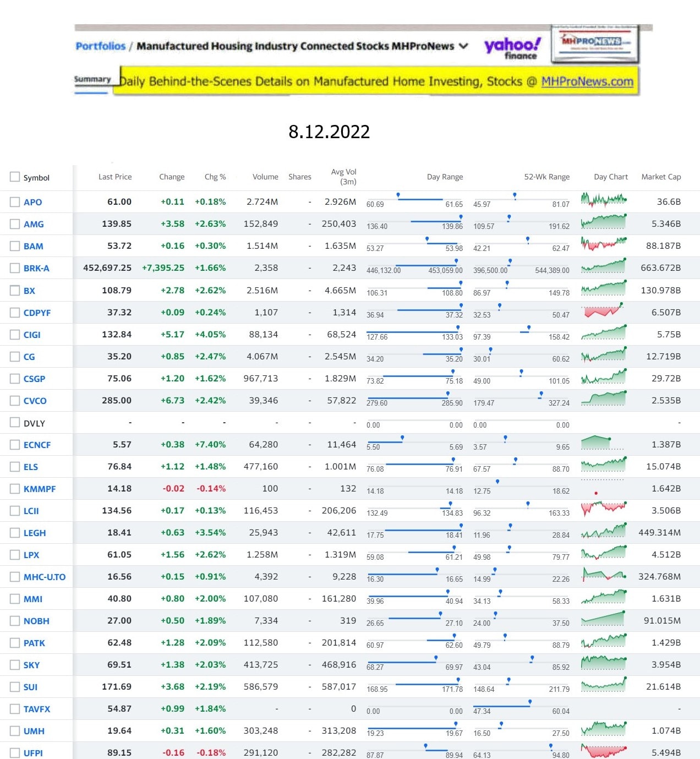Click BRK-A last price 452,697.25
This screenshot has width=700, height=759.
pos(107,268)
